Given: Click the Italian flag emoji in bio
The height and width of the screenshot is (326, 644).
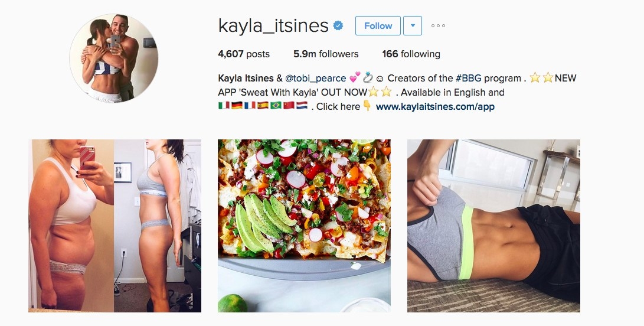Looking at the screenshot, I should [x=224, y=106].
